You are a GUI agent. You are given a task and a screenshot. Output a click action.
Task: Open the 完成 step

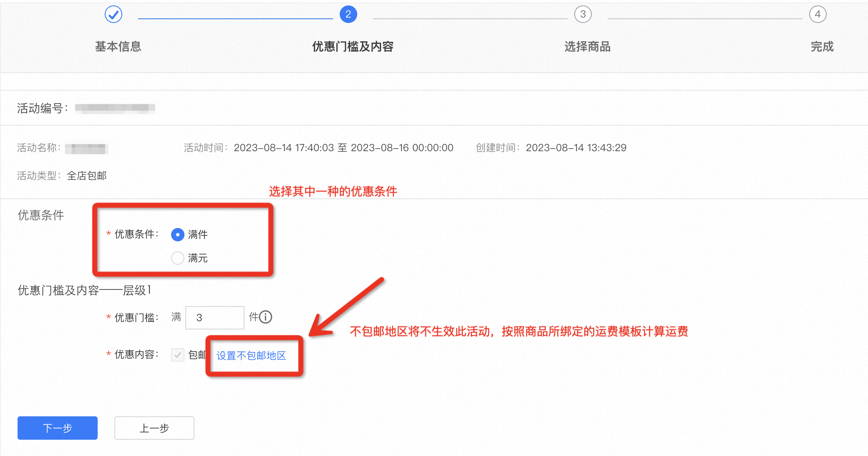point(822,46)
